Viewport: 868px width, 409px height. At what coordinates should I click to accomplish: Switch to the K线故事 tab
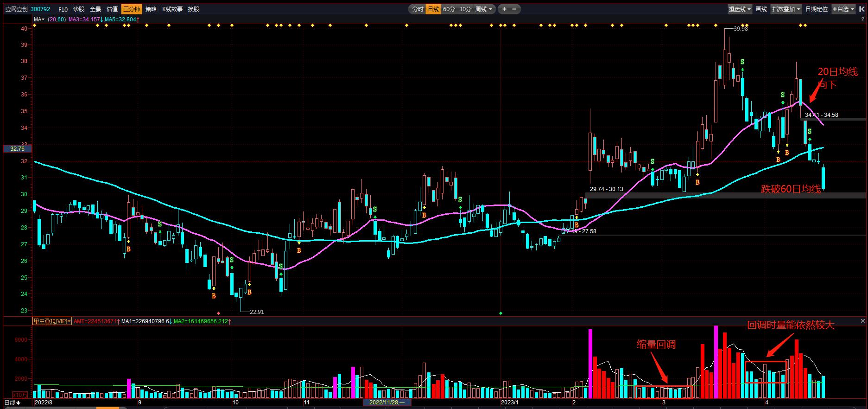point(172,9)
